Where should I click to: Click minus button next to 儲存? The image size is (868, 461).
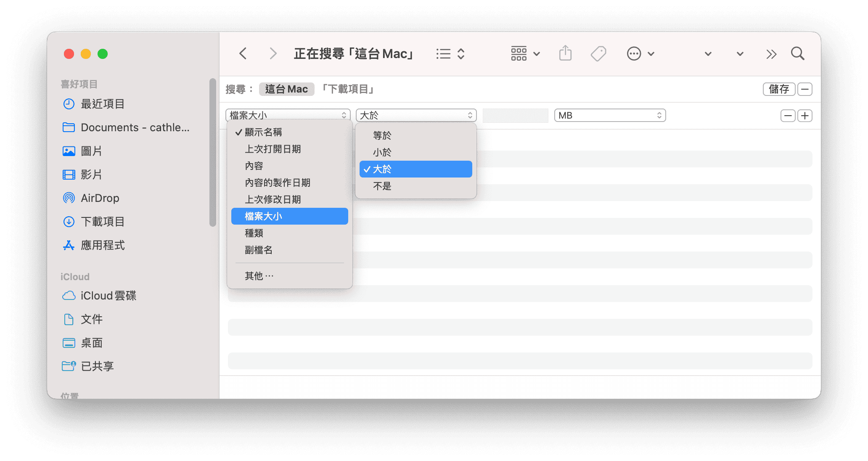(805, 89)
